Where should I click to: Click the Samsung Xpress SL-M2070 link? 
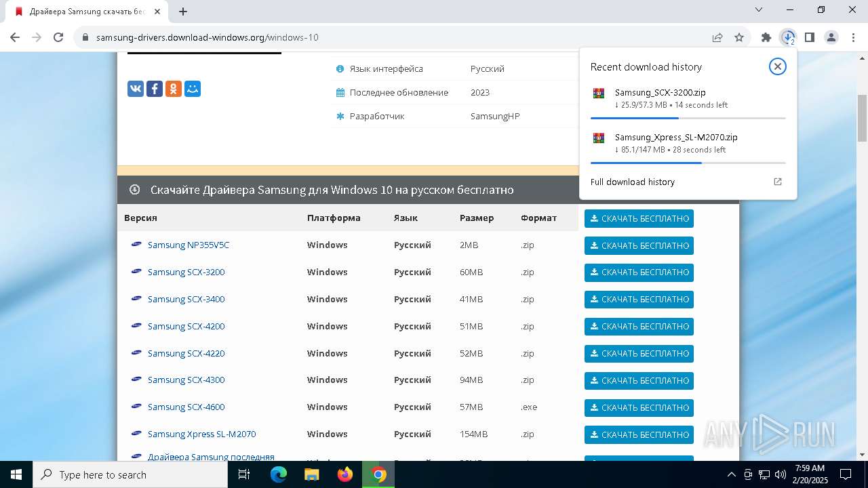[x=201, y=434]
